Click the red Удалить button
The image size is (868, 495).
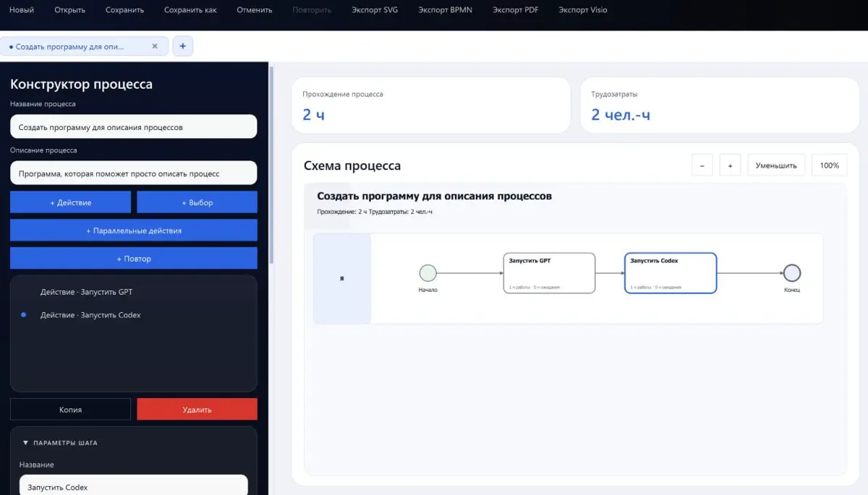pos(197,409)
